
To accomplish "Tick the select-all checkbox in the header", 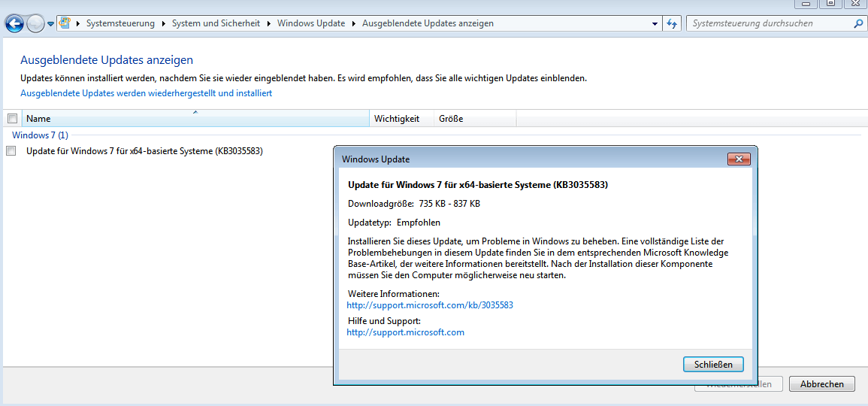I will coord(12,118).
